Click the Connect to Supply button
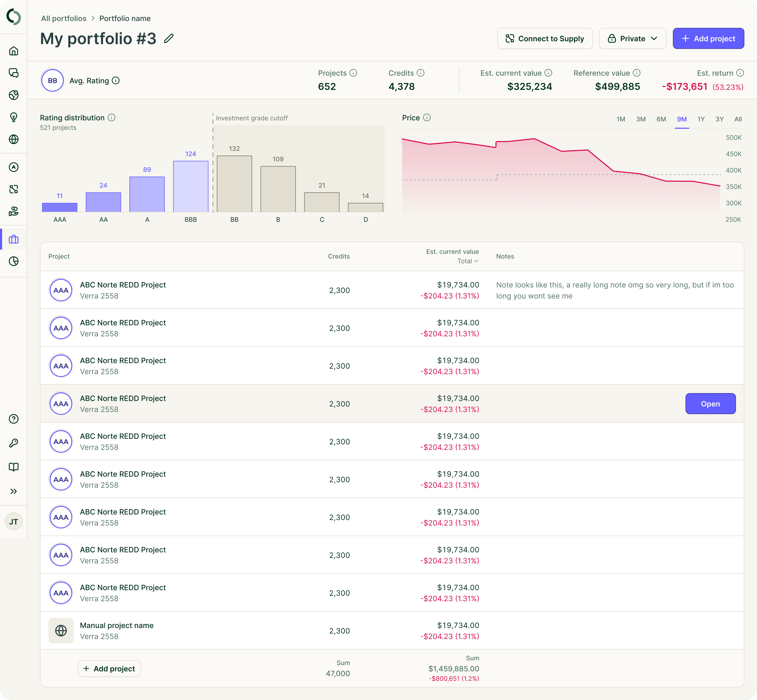Image resolution: width=757 pixels, height=700 pixels. point(545,39)
